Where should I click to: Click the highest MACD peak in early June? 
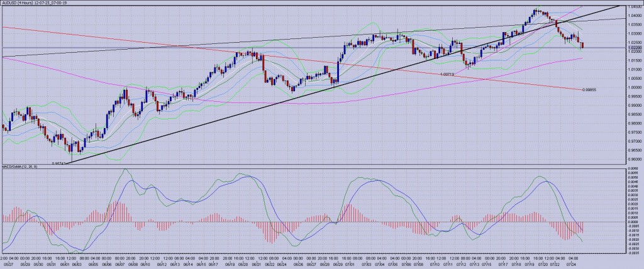[x=125, y=170]
